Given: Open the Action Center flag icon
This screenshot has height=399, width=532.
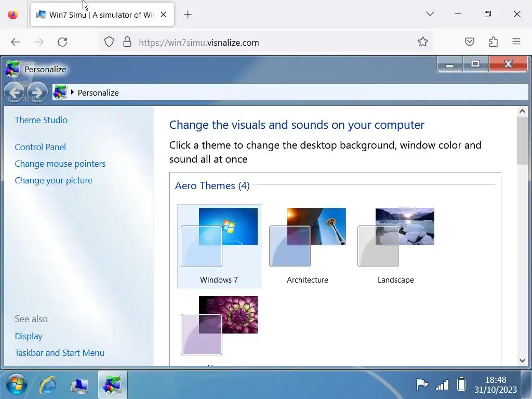Looking at the screenshot, I should (x=422, y=384).
